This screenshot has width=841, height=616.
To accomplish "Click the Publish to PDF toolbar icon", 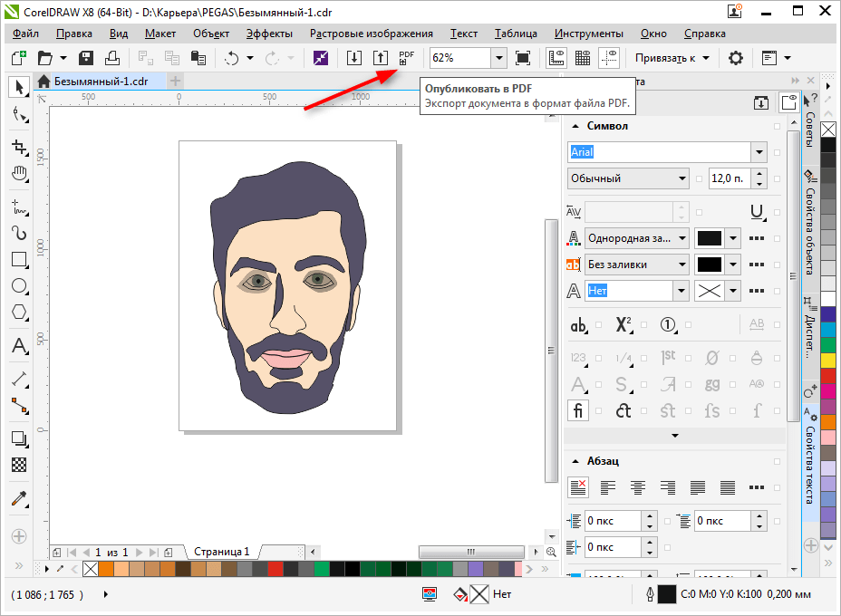I will click(x=406, y=58).
